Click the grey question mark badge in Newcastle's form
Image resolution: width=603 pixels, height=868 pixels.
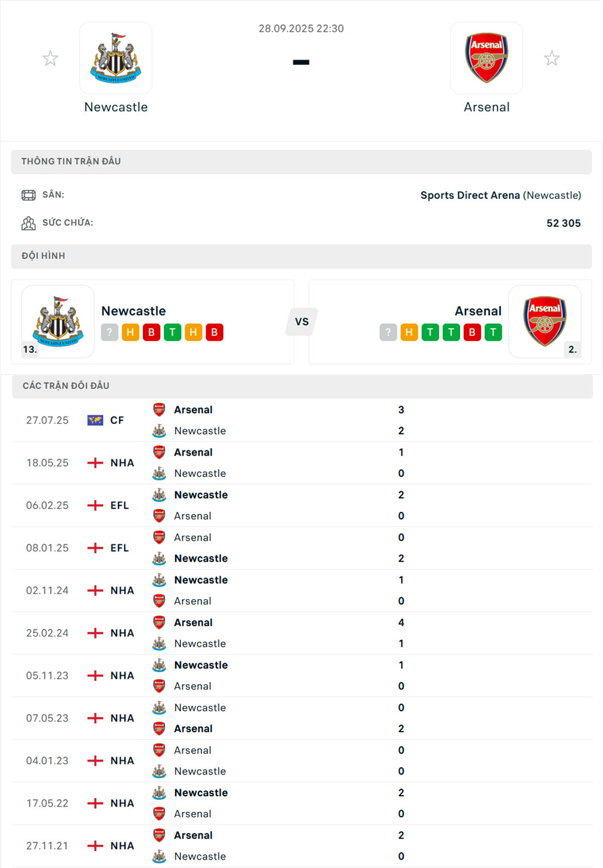pyautogui.click(x=109, y=332)
